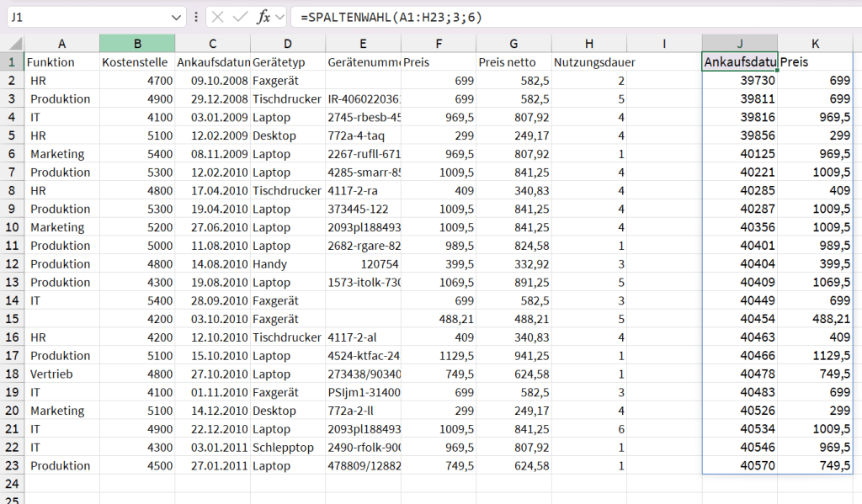Viewport: 862px width, 504px height.
Task: Select column J header
Action: [739, 44]
